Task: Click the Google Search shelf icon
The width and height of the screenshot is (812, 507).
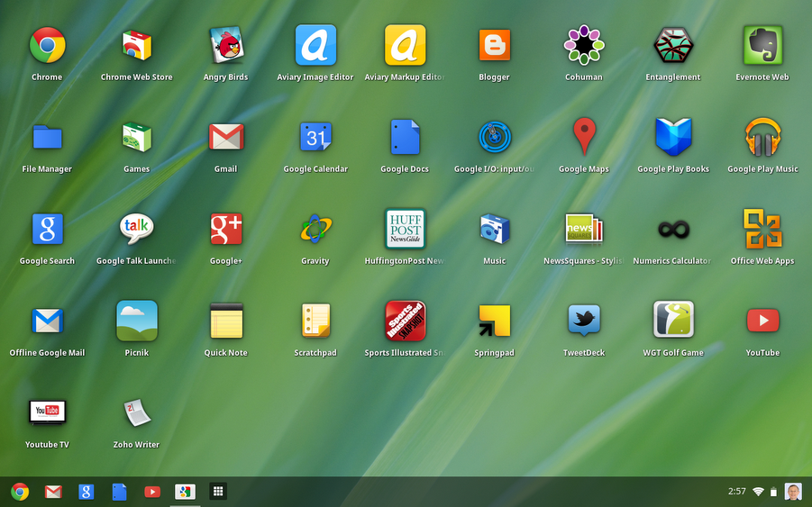Action: coord(86,492)
